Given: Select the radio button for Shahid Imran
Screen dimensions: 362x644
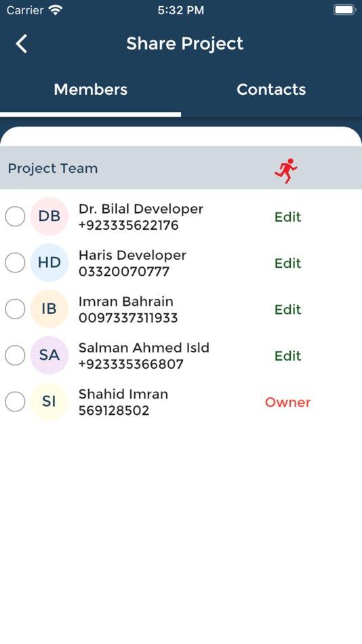Looking at the screenshot, I should click(15, 402).
